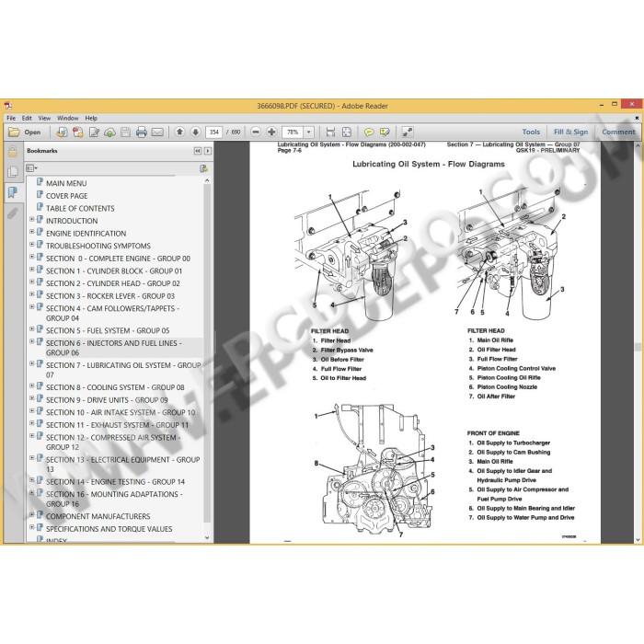The height and width of the screenshot is (644, 644).
Task: Open the TABLE OF CONTENTS bookmark
Action: 80,208
